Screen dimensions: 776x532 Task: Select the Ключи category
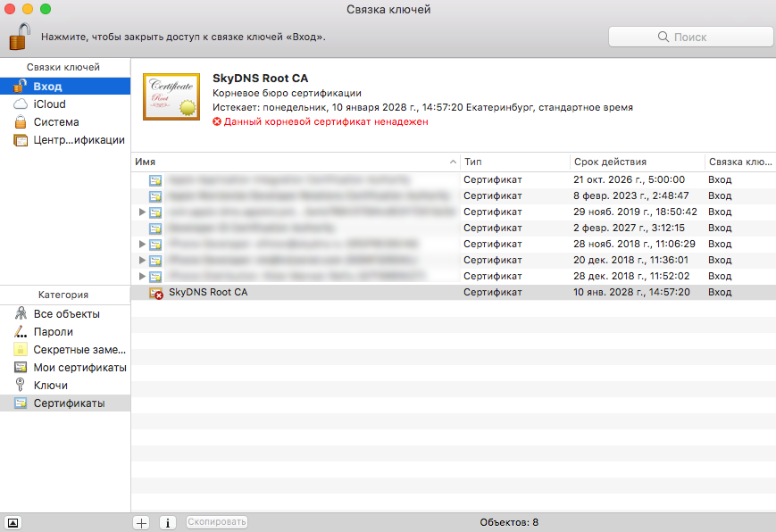coord(65,385)
